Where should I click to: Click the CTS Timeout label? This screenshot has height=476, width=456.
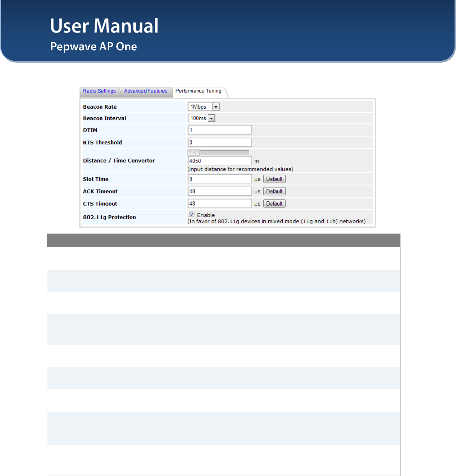(x=100, y=204)
